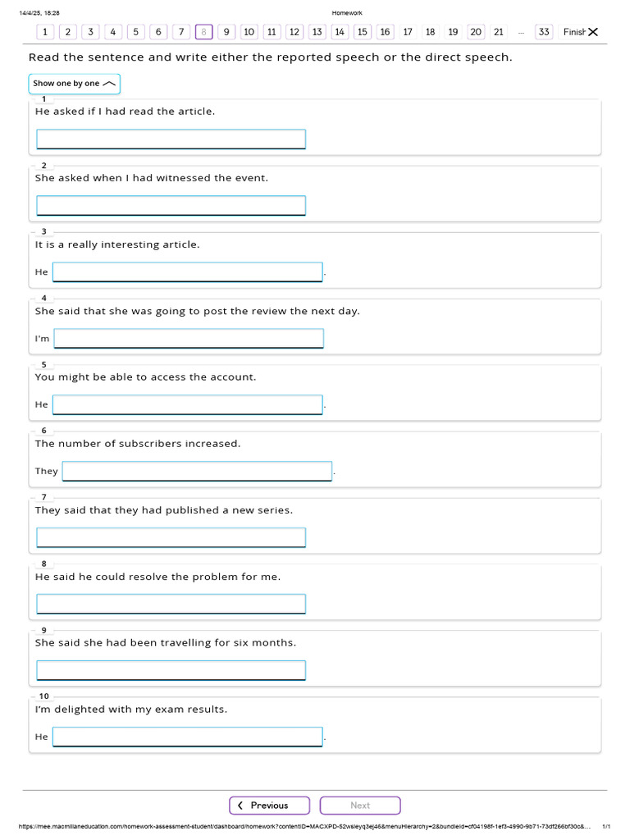Click the Next button
Image resolution: width=630 pixels, height=840 pixels.
(360, 806)
